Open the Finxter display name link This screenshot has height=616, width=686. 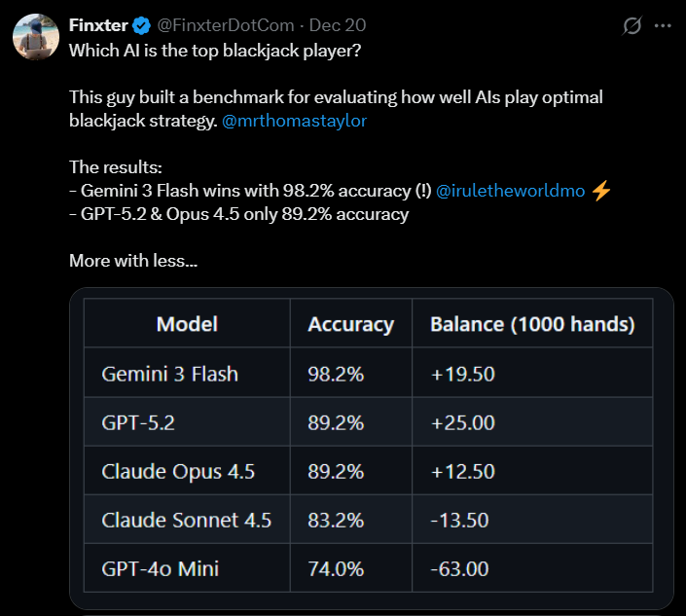click(x=100, y=23)
